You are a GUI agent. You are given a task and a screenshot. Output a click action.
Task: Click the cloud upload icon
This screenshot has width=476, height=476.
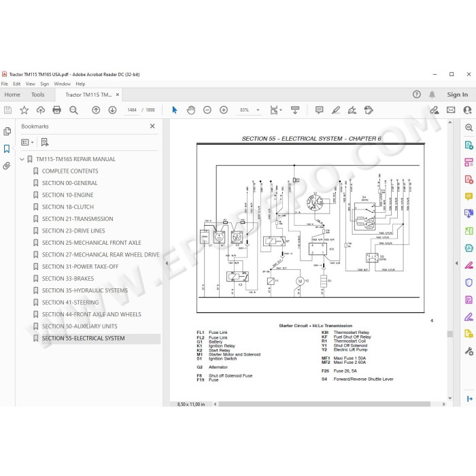click(40, 110)
